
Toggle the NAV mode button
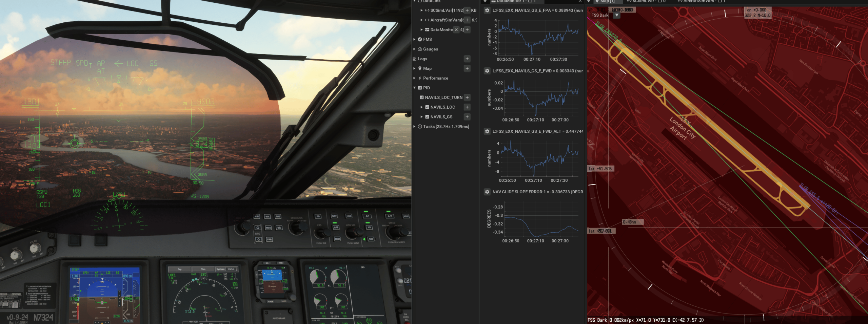334,216
